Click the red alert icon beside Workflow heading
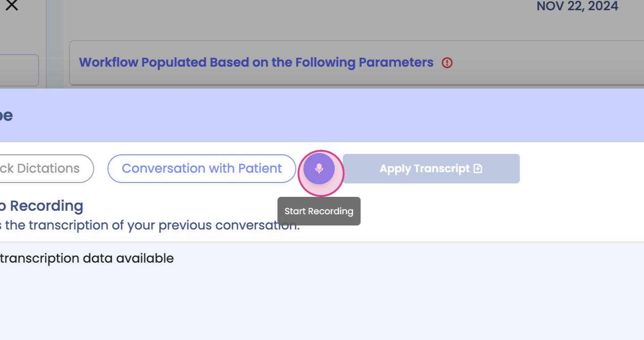 [x=447, y=63]
